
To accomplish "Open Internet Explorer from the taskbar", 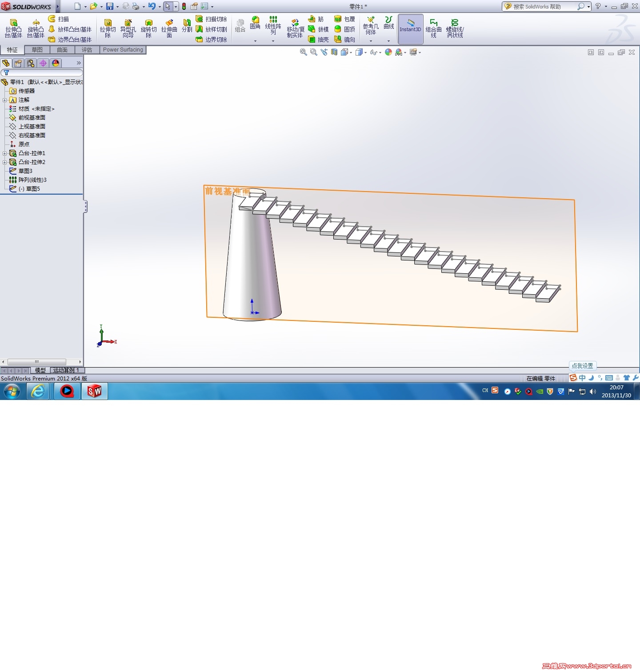I will click(38, 392).
